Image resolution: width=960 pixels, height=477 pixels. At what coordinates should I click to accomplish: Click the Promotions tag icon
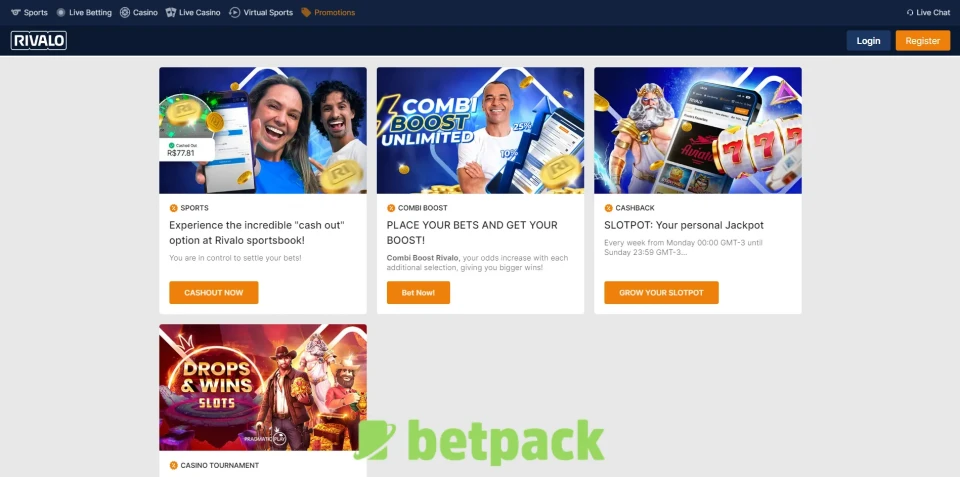(306, 12)
